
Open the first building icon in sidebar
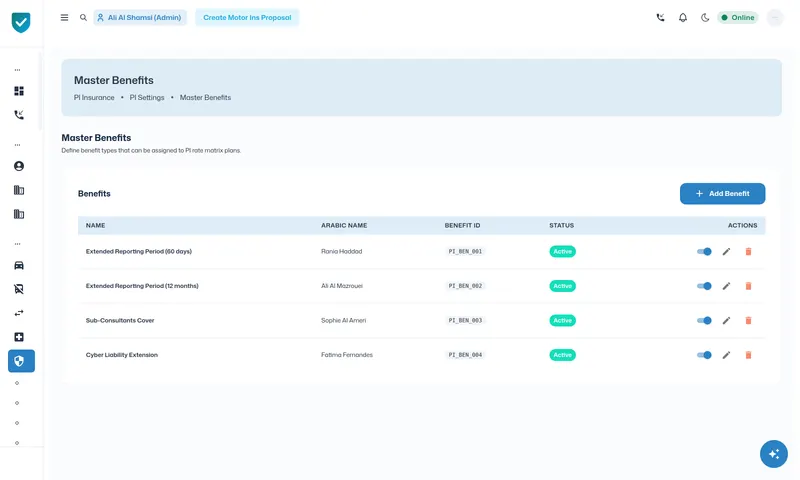click(x=19, y=190)
